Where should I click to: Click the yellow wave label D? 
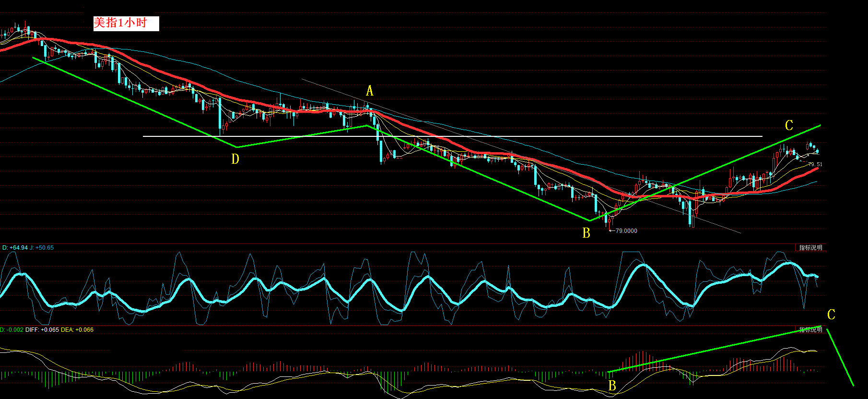(x=235, y=159)
